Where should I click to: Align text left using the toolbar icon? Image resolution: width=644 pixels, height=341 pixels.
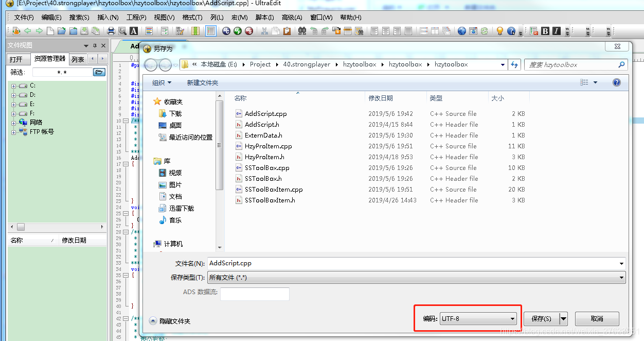(374, 31)
